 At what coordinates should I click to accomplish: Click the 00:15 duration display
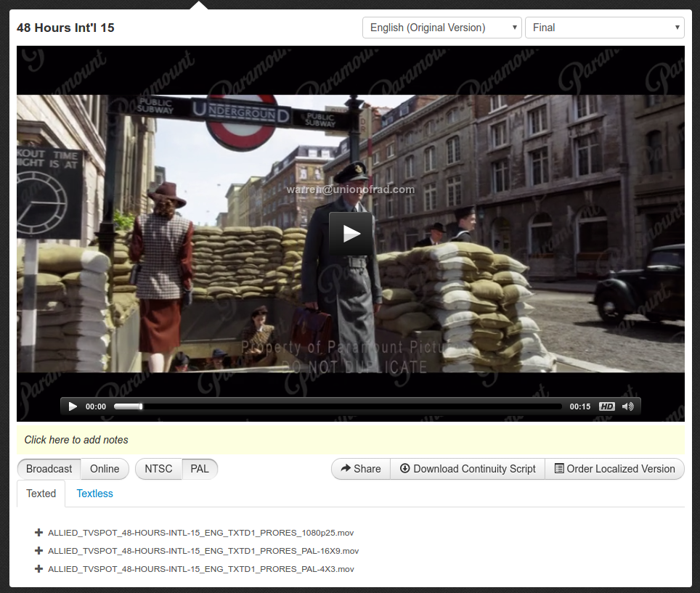[x=580, y=406]
